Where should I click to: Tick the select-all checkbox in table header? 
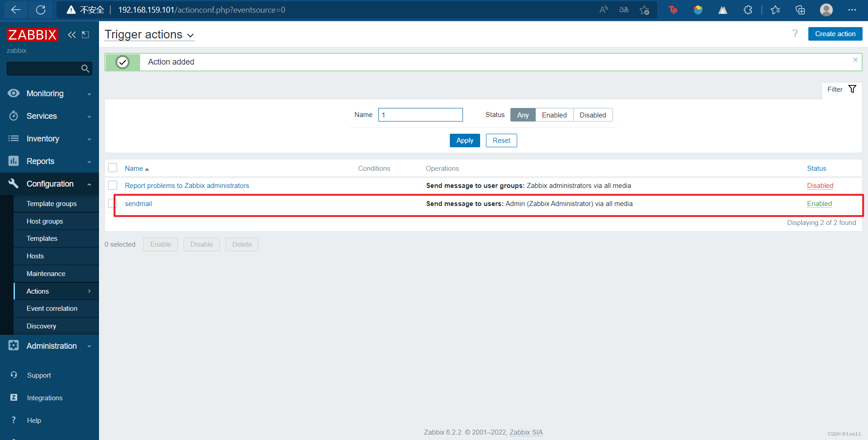(x=113, y=168)
